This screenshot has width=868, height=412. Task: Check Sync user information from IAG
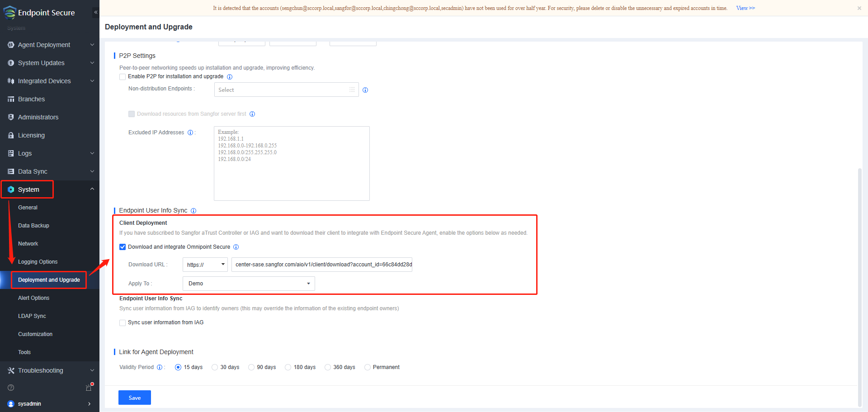pos(123,323)
